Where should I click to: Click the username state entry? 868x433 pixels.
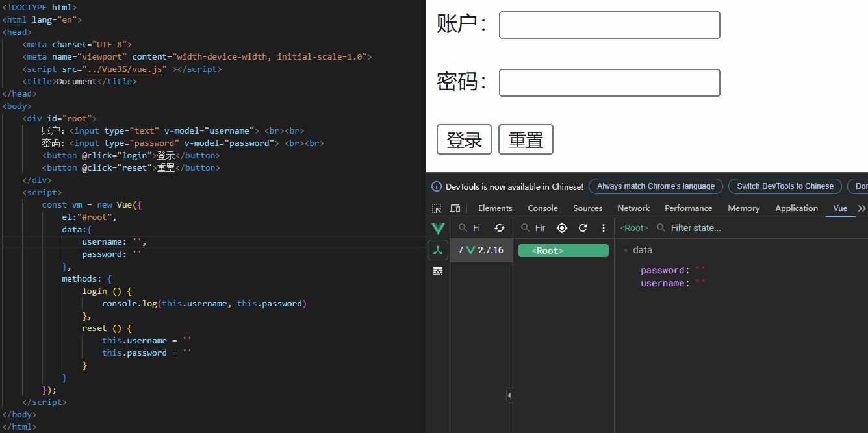pyautogui.click(x=672, y=283)
